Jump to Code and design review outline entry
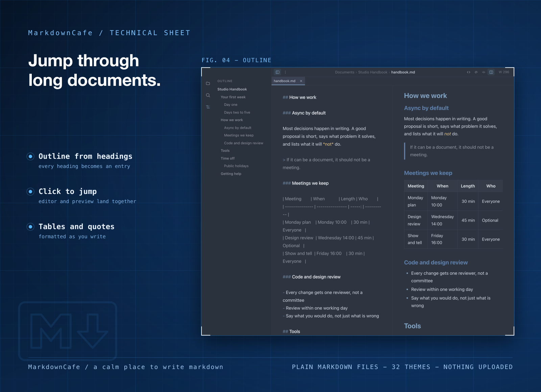 (243, 143)
